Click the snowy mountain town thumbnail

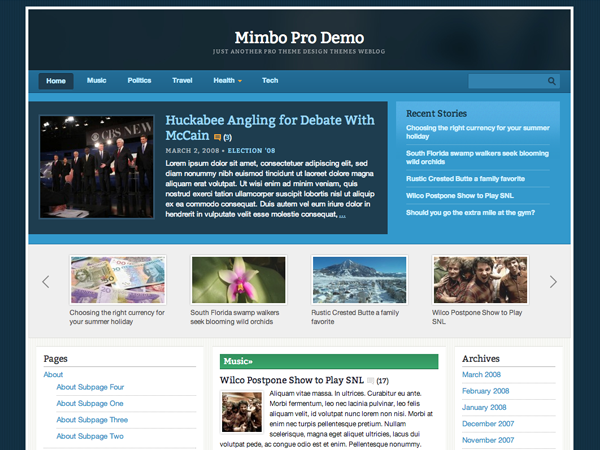point(360,280)
